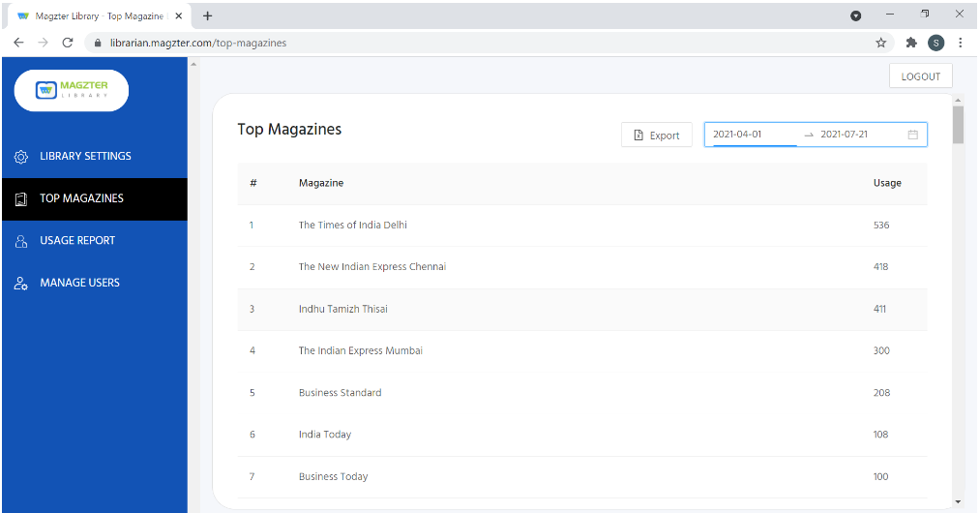Screen dimensions: 980x513
Task: Select Top Magazines menu item
Action: (95, 199)
